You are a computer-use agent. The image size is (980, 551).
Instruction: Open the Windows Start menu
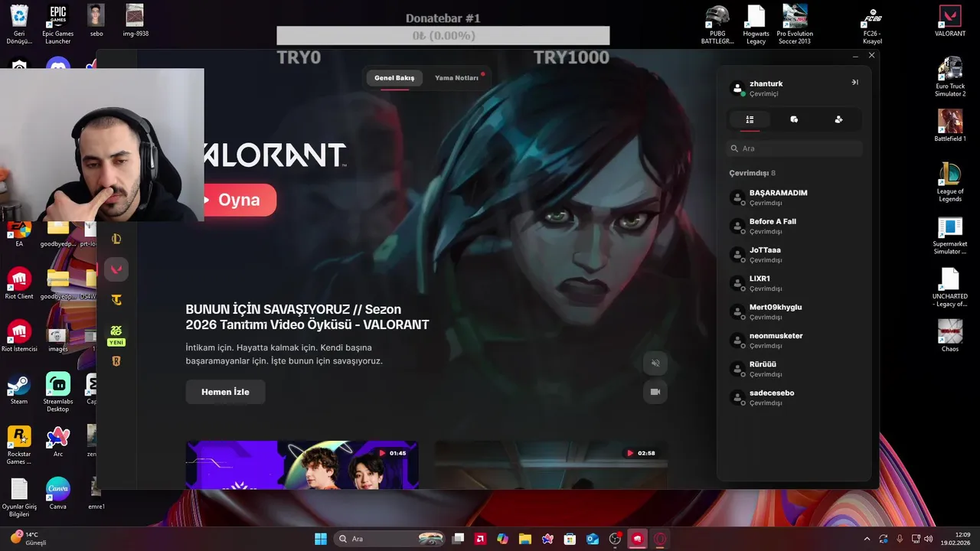tap(320, 539)
